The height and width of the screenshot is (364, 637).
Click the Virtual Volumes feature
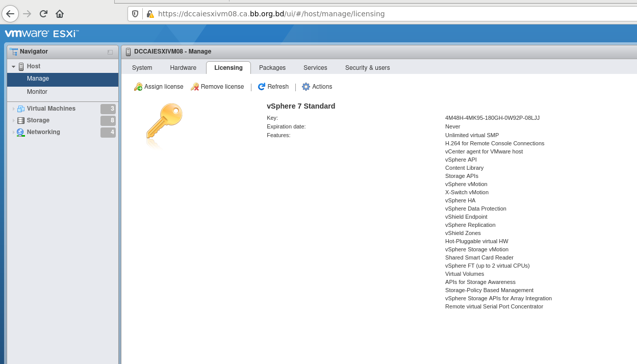465,274
